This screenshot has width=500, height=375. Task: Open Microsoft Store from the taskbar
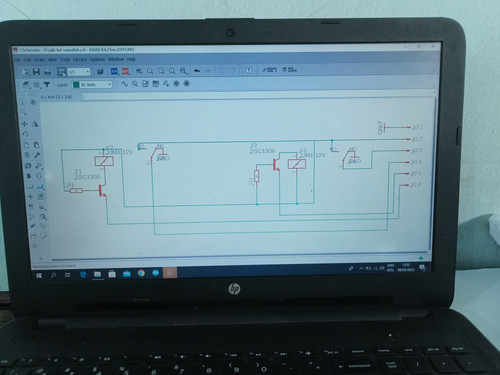[x=112, y=274]
